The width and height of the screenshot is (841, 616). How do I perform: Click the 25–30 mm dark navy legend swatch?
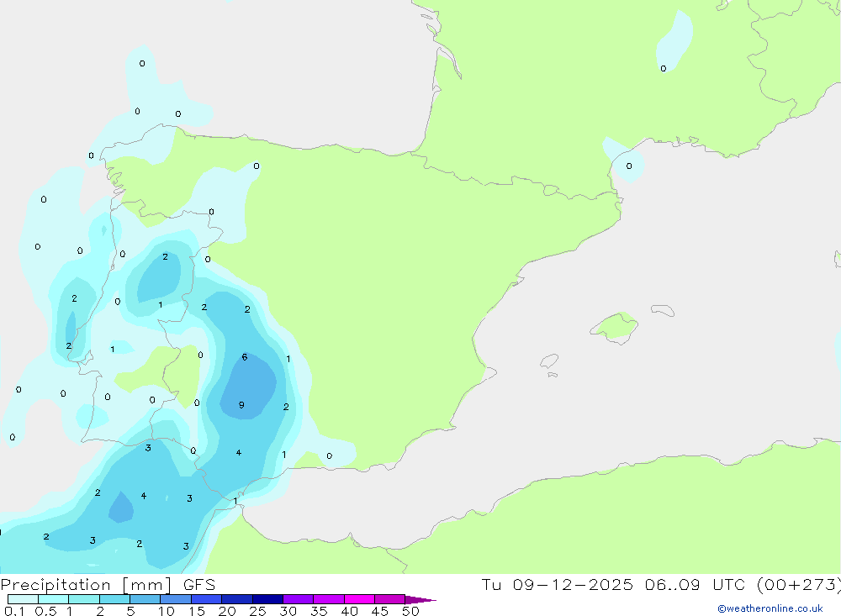pyautogui.click(x=267, y=599)
